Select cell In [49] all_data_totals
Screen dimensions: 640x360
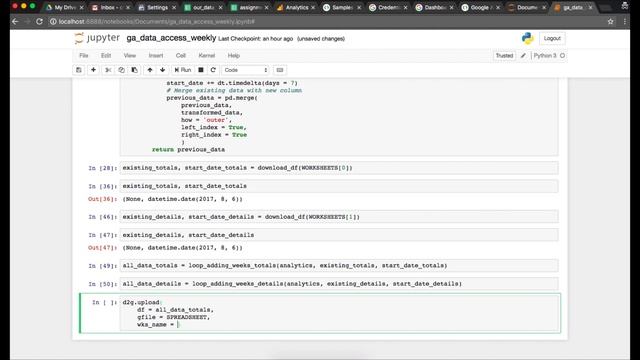pos(339,266)
